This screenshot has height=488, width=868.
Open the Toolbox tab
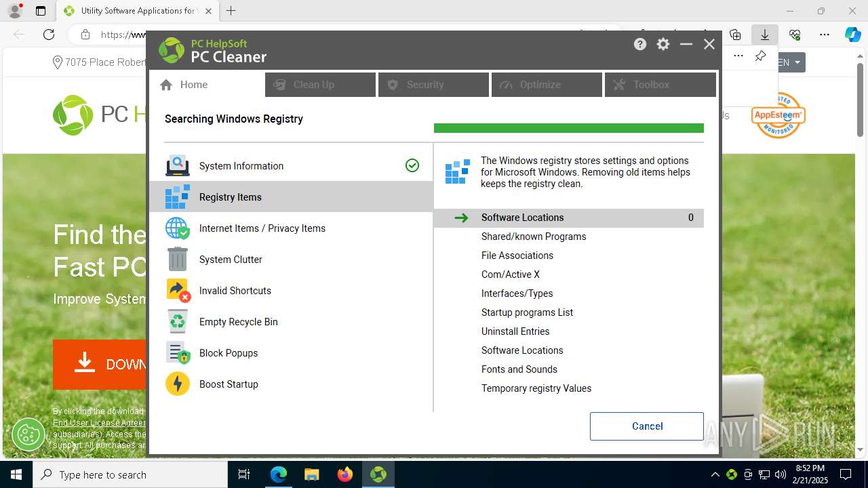(660, 85)
